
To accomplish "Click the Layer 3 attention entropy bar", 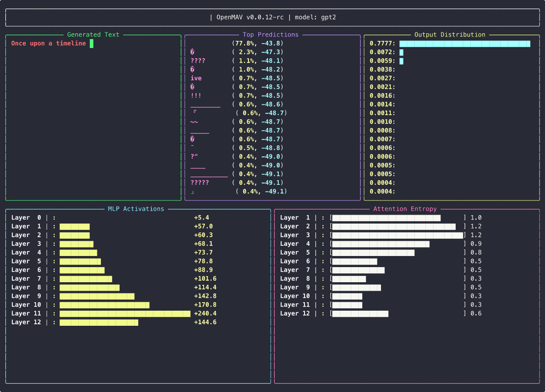I will [x=397, y=235].
